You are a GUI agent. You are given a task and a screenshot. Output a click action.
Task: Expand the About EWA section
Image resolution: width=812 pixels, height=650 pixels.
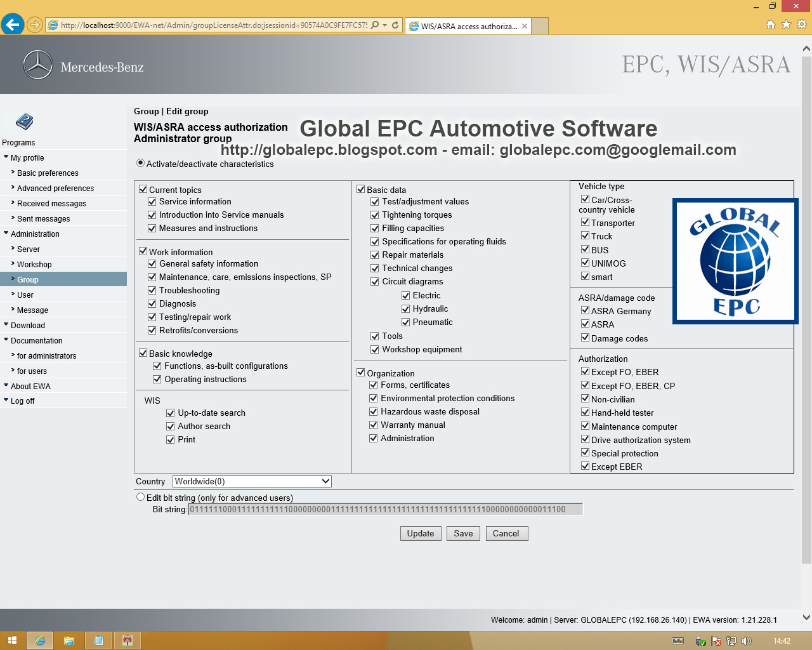6,385
